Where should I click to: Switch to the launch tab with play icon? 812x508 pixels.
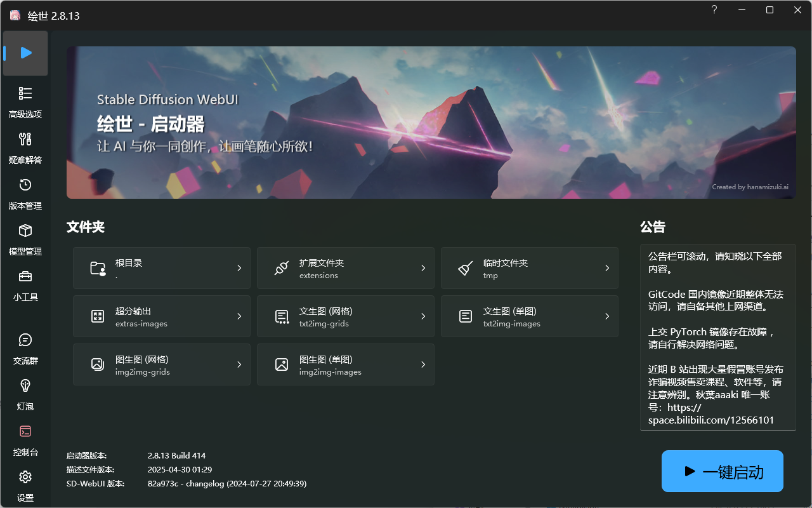click(25, 53)
